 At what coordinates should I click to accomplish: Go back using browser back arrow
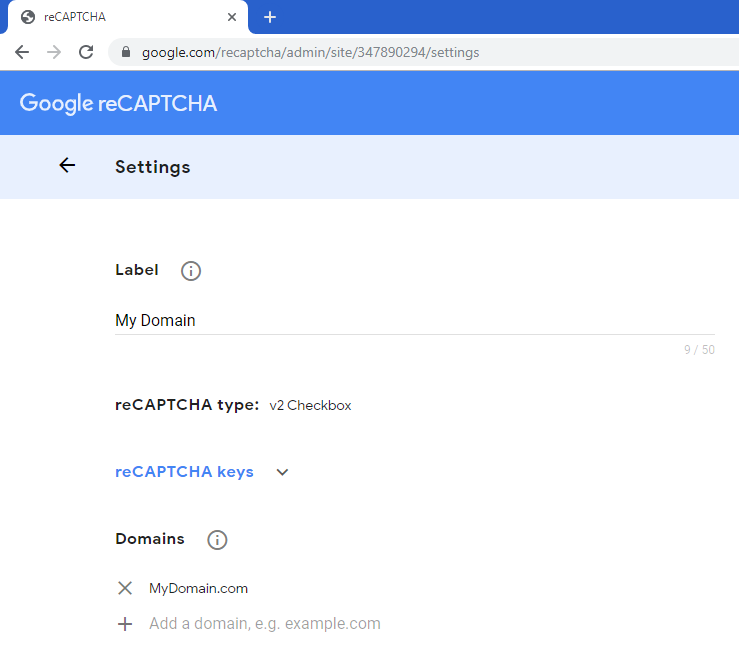22,52
